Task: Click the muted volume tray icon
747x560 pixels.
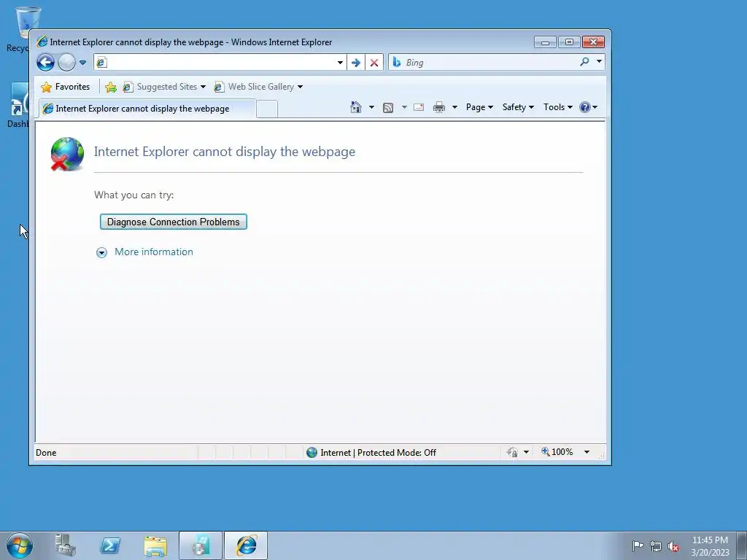Action: pyautogui.click(x=673, y=546)
